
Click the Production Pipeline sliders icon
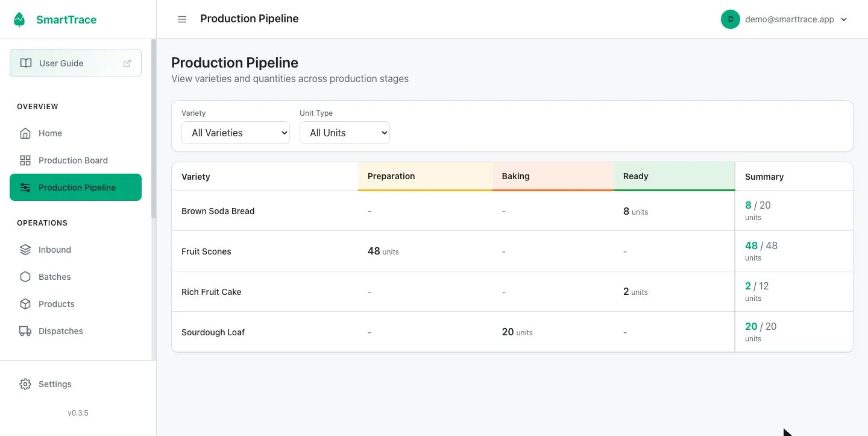pyautogui.click(x=25, y=188)
